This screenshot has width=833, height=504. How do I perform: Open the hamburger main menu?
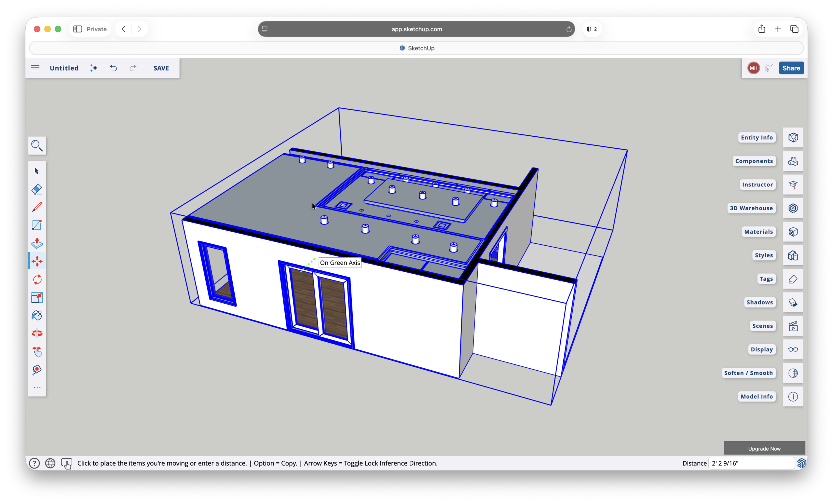(35, 68)
